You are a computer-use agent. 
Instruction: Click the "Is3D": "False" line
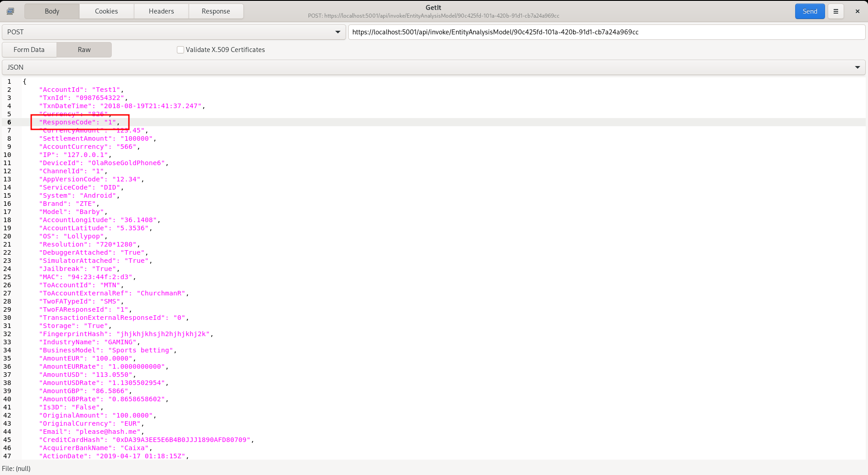click(x=71, y=407)
